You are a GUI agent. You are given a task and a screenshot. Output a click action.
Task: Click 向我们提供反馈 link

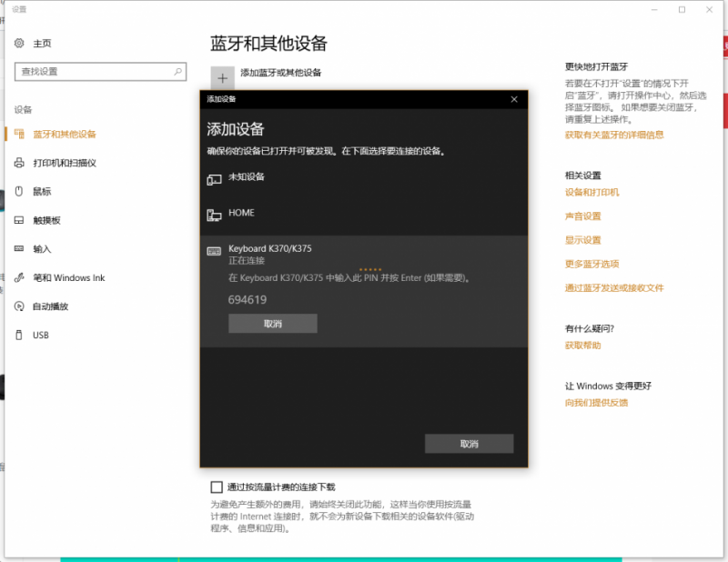coord(596,402)
